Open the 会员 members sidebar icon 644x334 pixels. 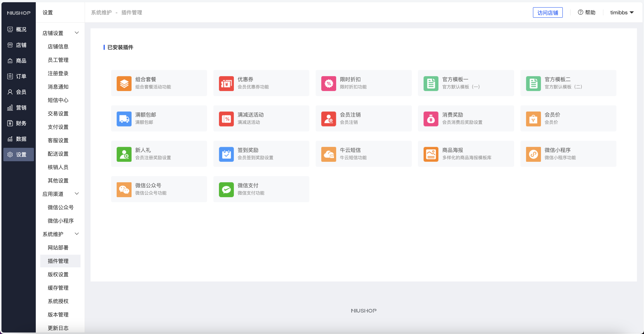coord(10,92)
